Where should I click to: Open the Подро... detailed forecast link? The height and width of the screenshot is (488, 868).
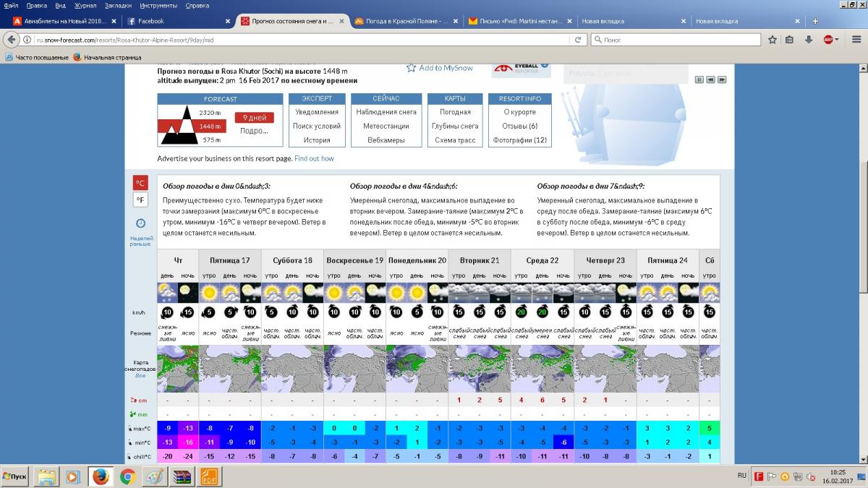[255, 131]
